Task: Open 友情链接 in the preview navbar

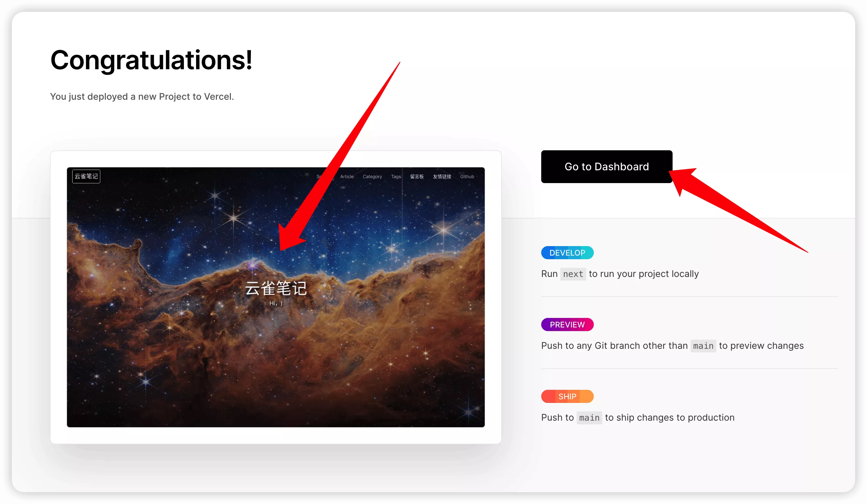Action: point(442,176)
